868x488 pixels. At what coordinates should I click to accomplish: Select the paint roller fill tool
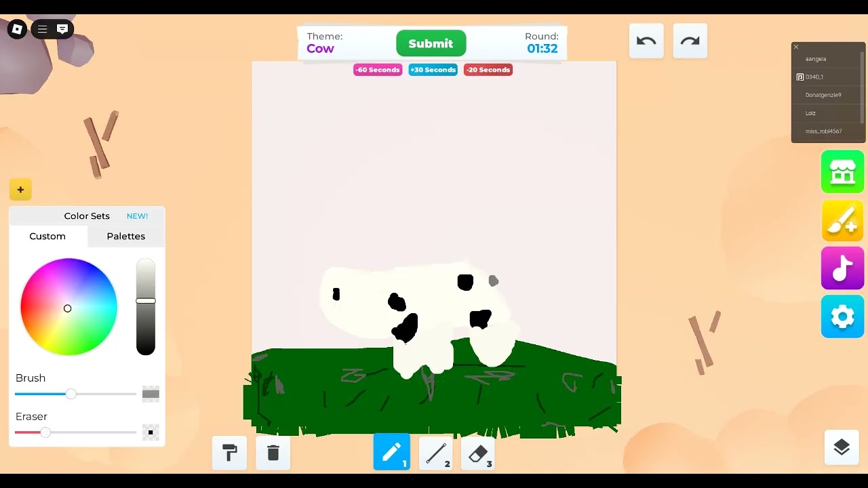coord(229,453)
